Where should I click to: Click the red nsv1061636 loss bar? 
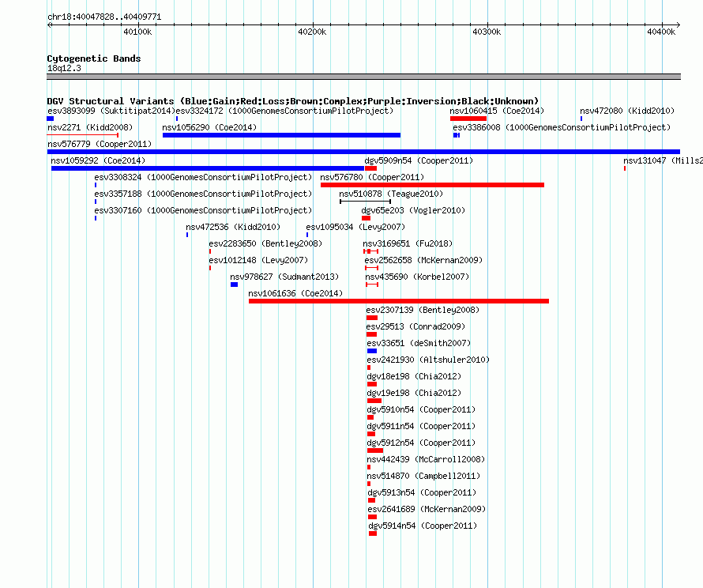pyautogui.click(x=399, y=301)
